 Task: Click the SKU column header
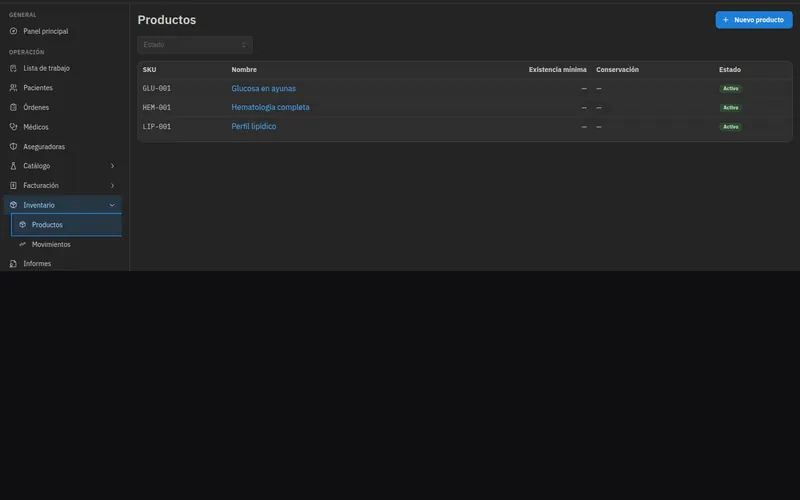pyautogui.click(x=149, y=69)
